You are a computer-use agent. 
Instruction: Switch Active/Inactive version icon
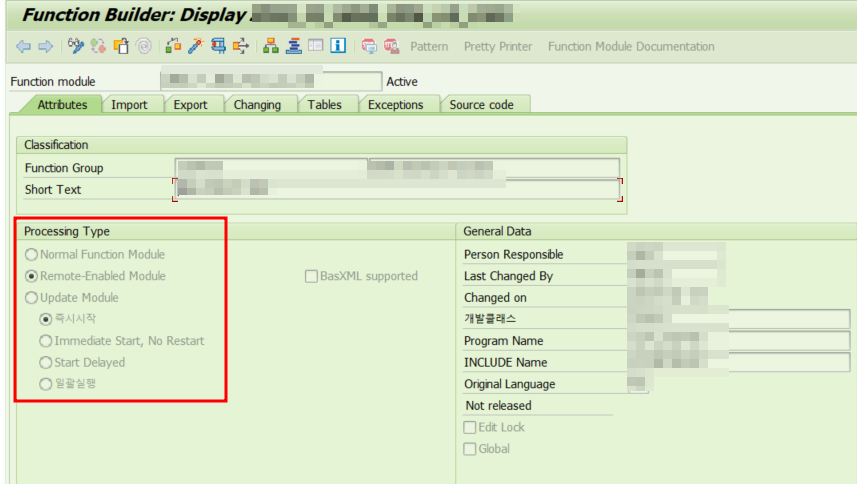tap(98, 46)
